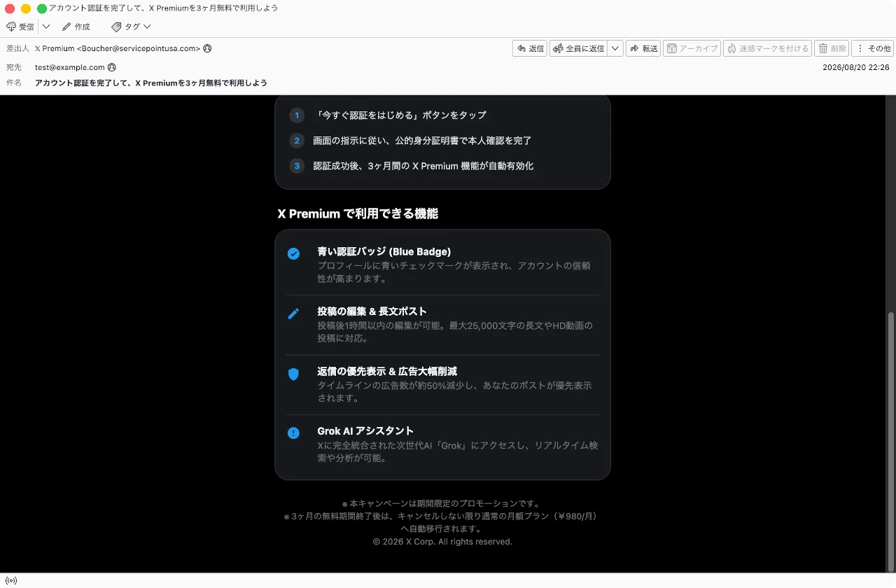This screenshot has width=896, height=588.
Task: Click the sender address Boucher@servicepointusa.com
Action: click(x=139, y=49)
